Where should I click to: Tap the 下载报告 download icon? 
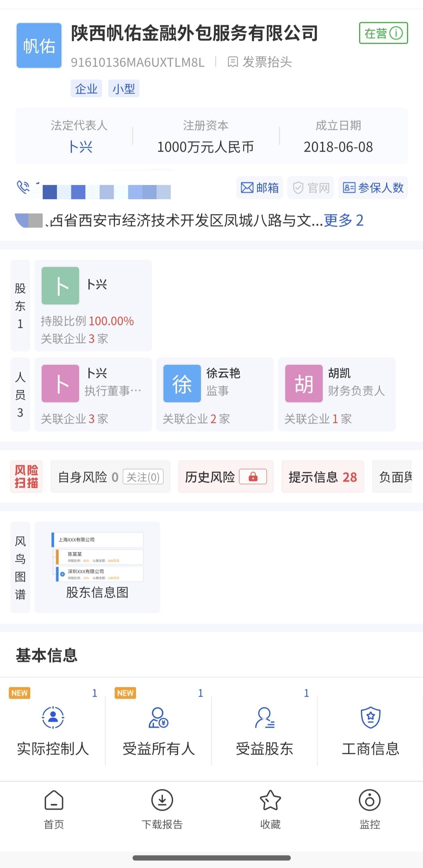(x=162, y=800)
